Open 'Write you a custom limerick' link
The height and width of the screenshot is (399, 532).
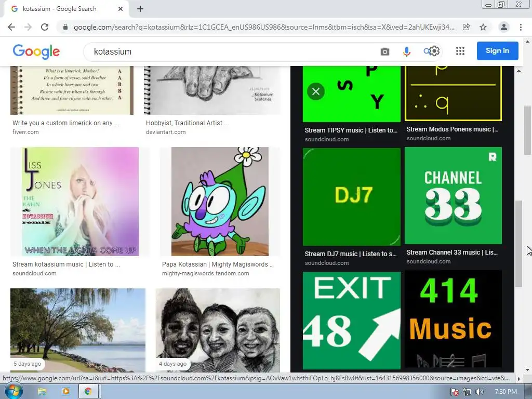[66, 123]
